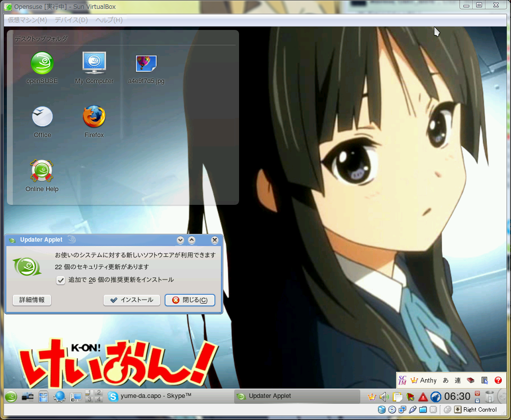Click the VirtualBox network status icon
511x420 pixels.
[x=402, y=410]
